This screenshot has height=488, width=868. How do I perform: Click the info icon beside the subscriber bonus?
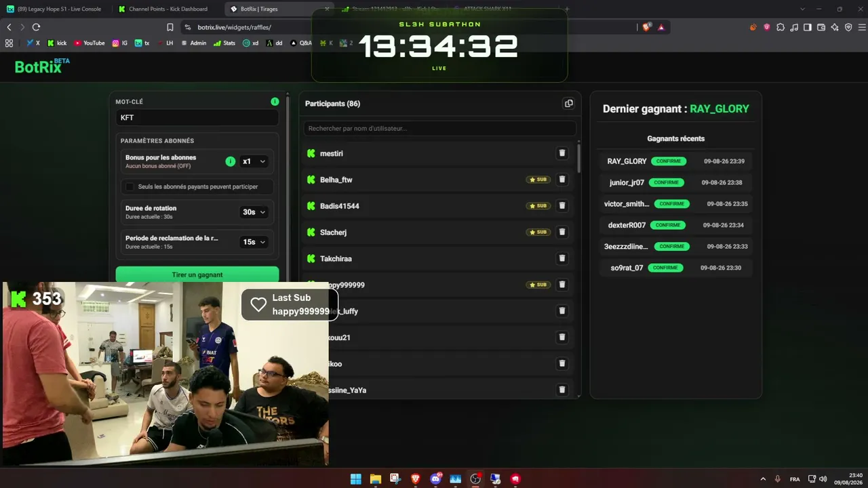231,161
